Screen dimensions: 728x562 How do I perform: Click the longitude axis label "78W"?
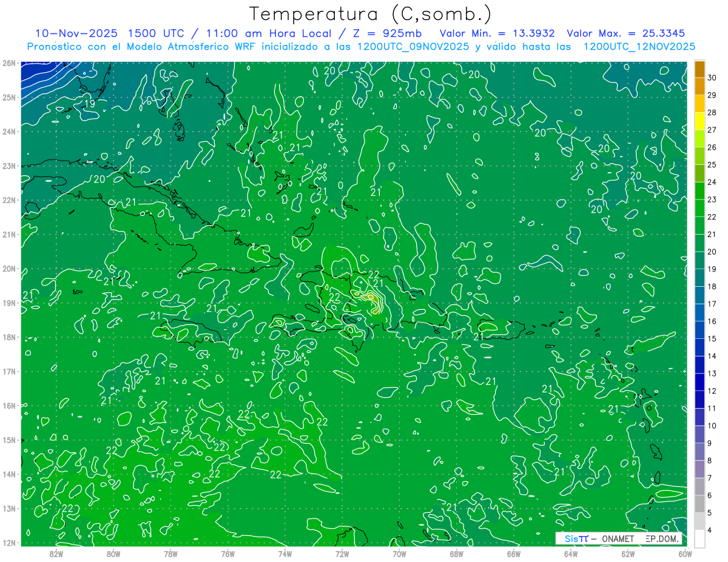[170, 554]
